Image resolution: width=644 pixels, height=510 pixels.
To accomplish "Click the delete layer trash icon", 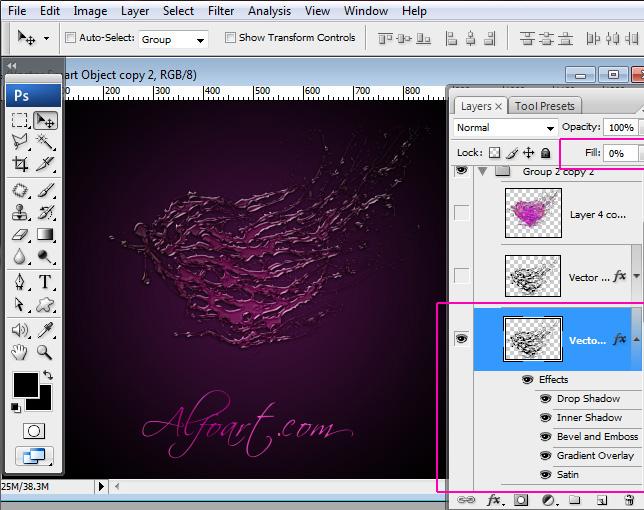I will click(x=628, y=499).
